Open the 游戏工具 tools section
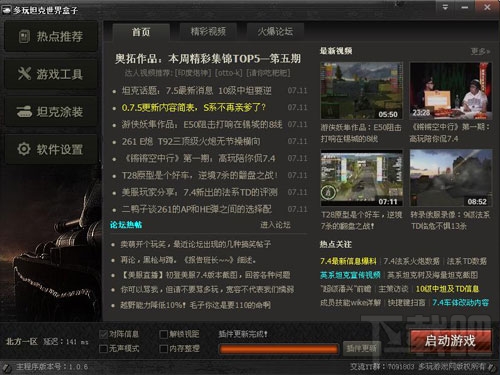Viewport: 500px width, 375px height. pyautogui.click(x=51, y=74)
